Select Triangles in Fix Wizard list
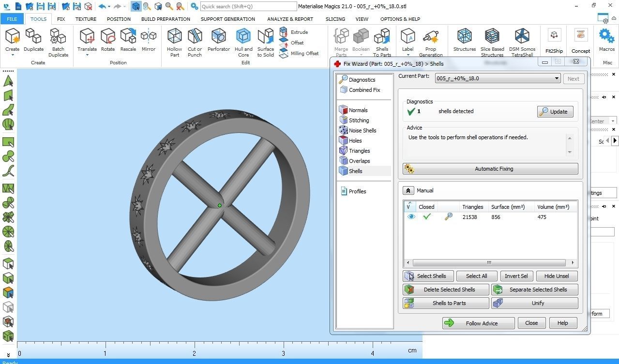 click(x=355, y=151)
